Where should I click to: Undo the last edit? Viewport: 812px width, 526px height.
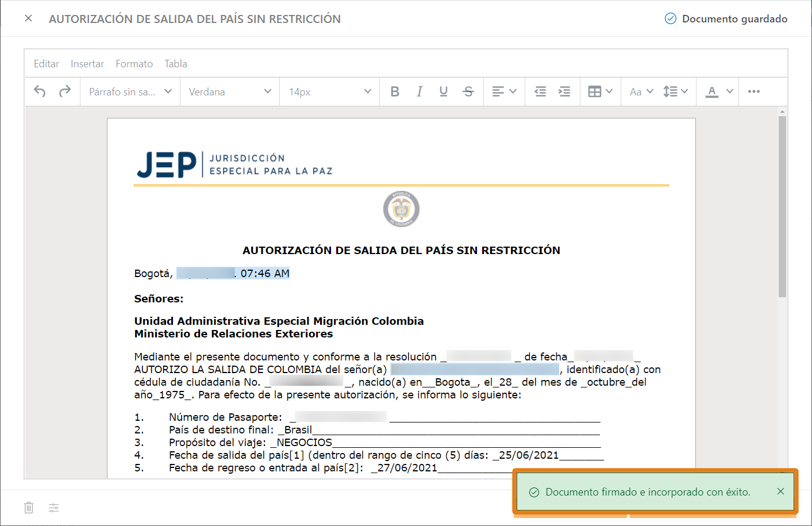click(x=40, y=91)
